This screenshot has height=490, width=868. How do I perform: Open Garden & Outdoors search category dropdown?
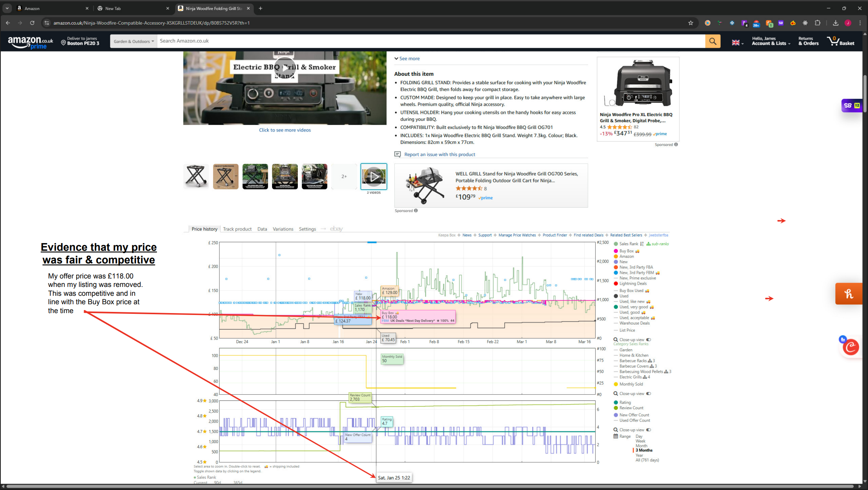pyautogui.click(x=134, y=41)
